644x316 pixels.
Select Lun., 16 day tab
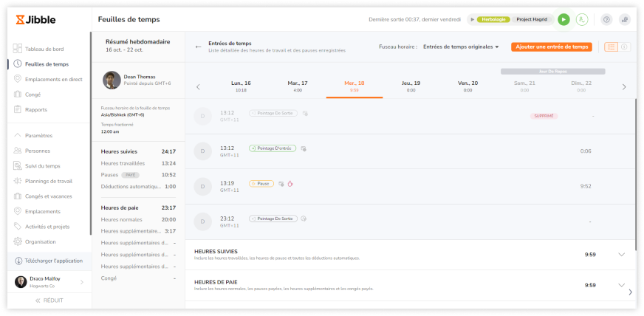(x=241, y=86)
